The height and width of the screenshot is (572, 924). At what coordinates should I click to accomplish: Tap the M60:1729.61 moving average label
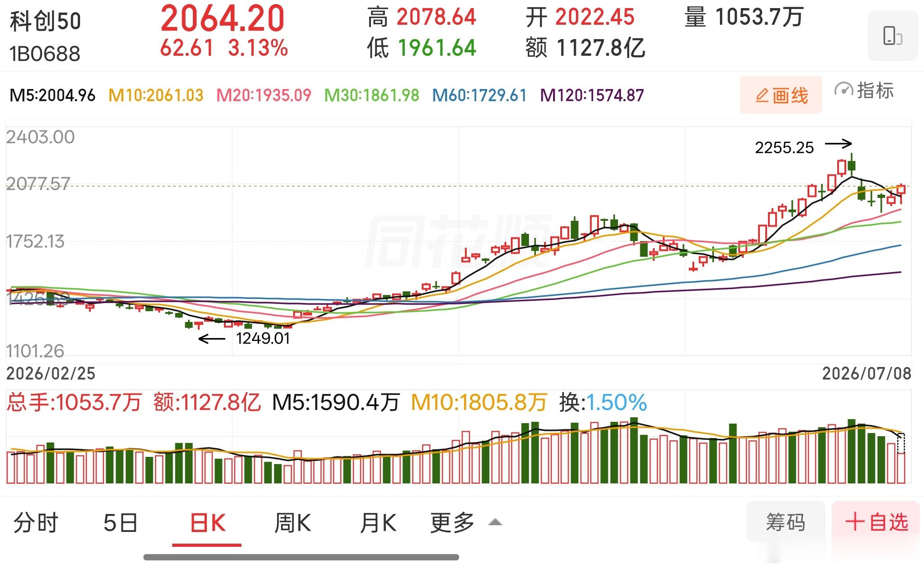pyautogui.click(x=479, y=95)
